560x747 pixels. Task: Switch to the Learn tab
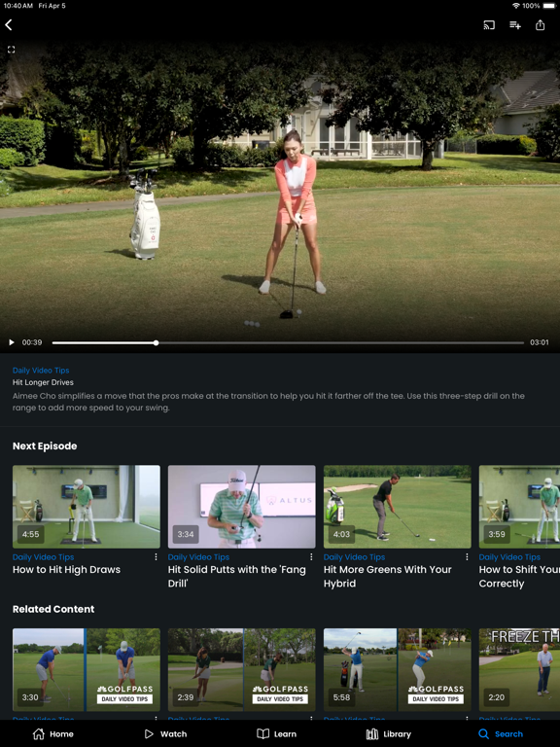click(x=276, y=734)
